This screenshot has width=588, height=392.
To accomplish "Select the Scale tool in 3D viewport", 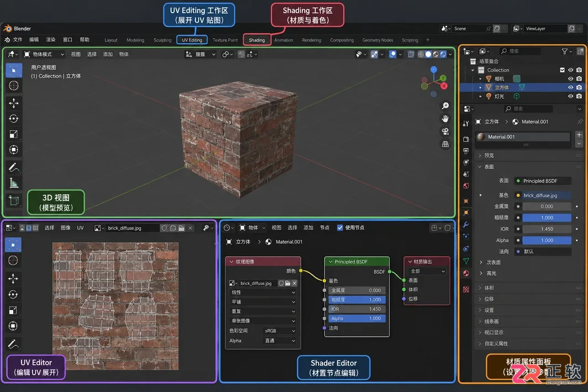I will click(13, 134).
